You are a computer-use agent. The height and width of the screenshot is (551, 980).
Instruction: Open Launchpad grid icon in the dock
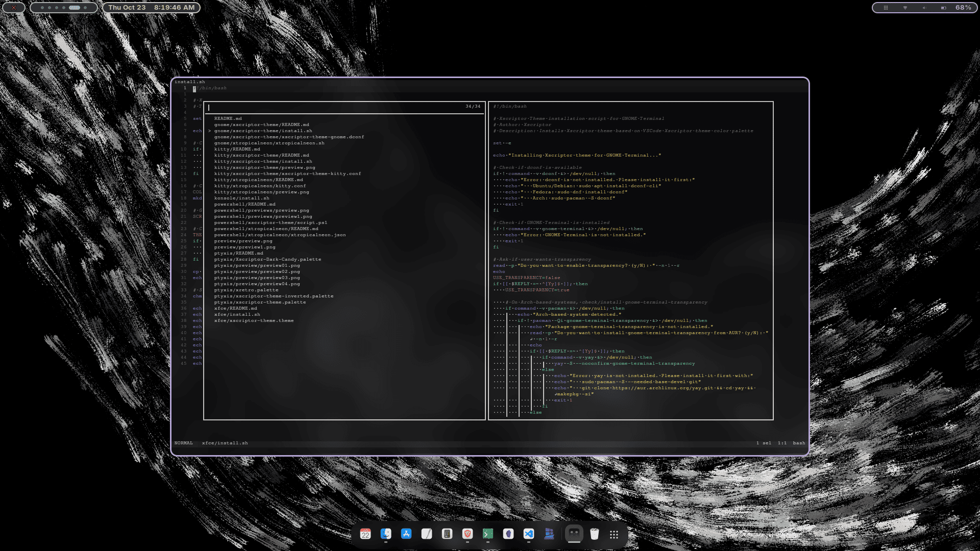tap(615, 534)
